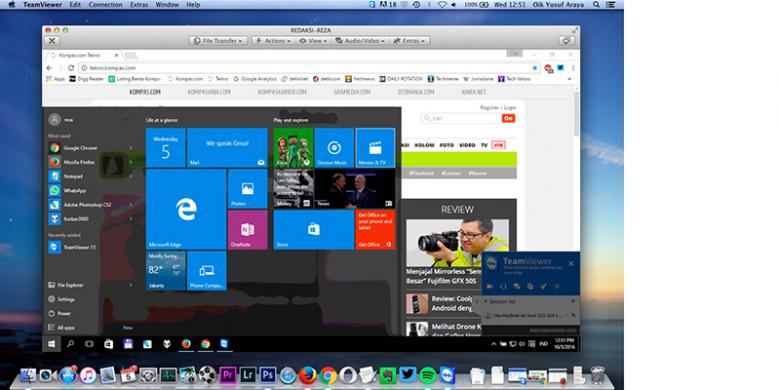
Task: Click the Task View taskbar icon
Action: (x=89, y=344)
